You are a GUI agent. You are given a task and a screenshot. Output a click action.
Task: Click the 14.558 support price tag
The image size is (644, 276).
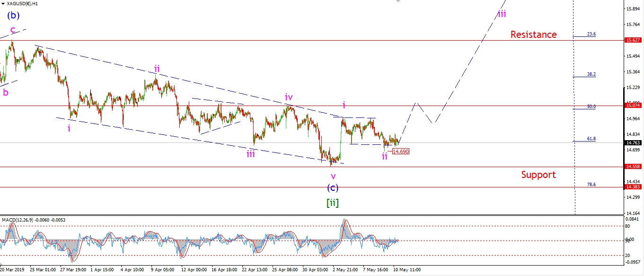633,167
